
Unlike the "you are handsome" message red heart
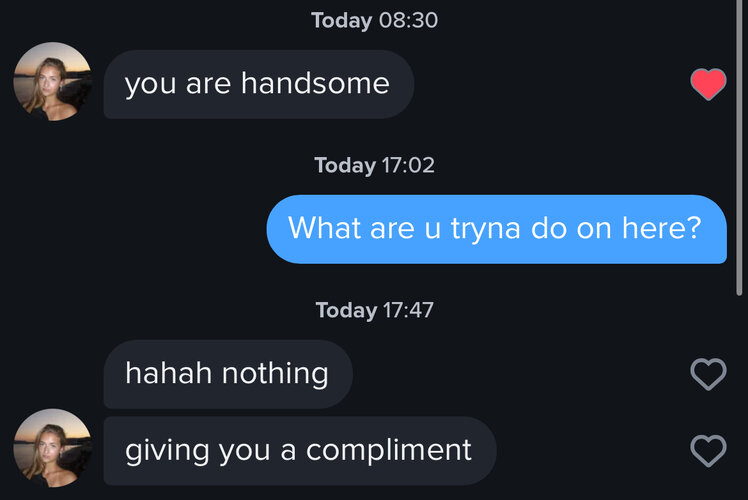[x=708, y=84]
